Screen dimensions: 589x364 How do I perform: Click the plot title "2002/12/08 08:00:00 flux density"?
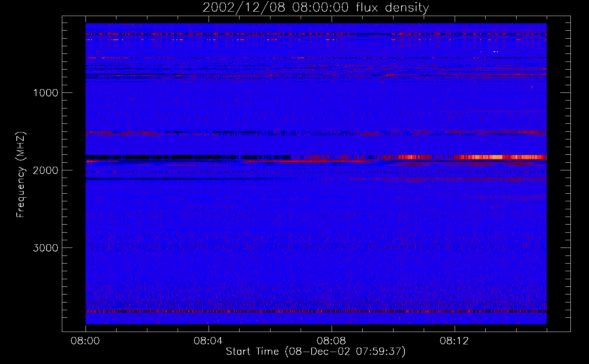click(x=316, y=8)
